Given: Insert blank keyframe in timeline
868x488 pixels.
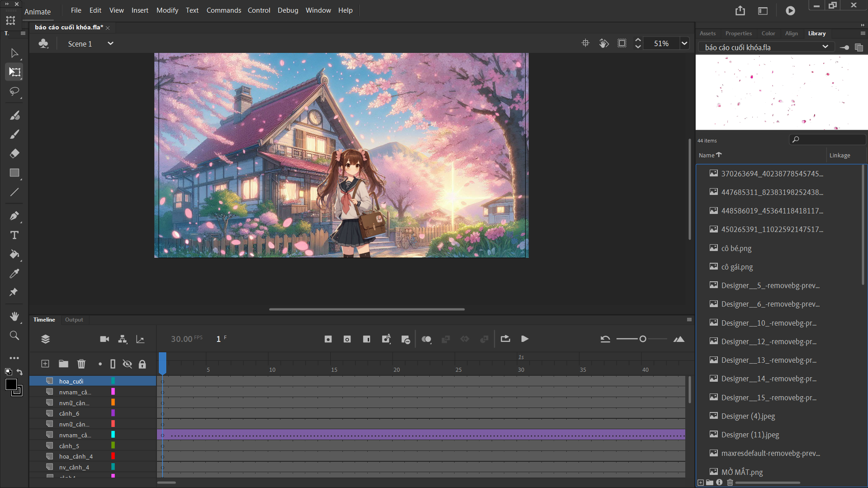Looking at the screenshot, I should (x=347, y=339).
